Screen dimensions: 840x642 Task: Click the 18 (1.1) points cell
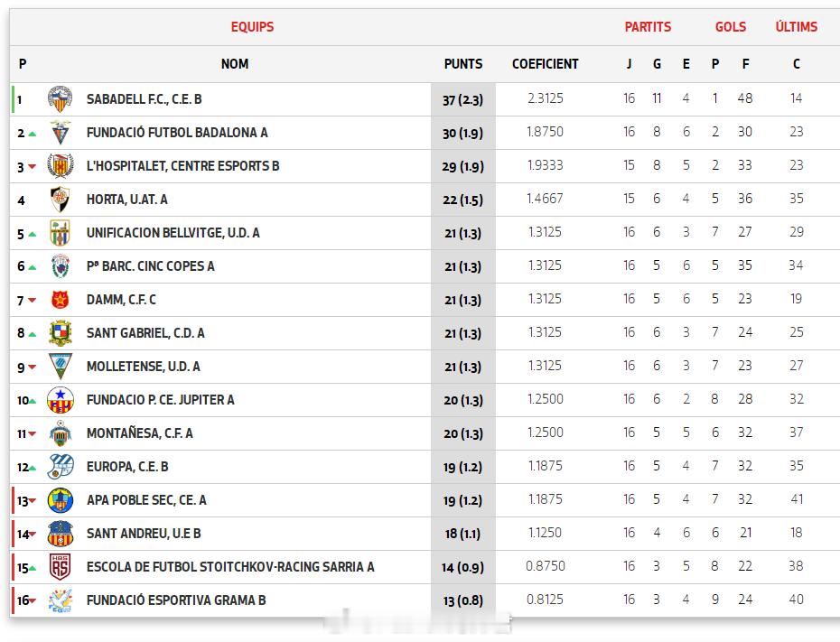462,534
